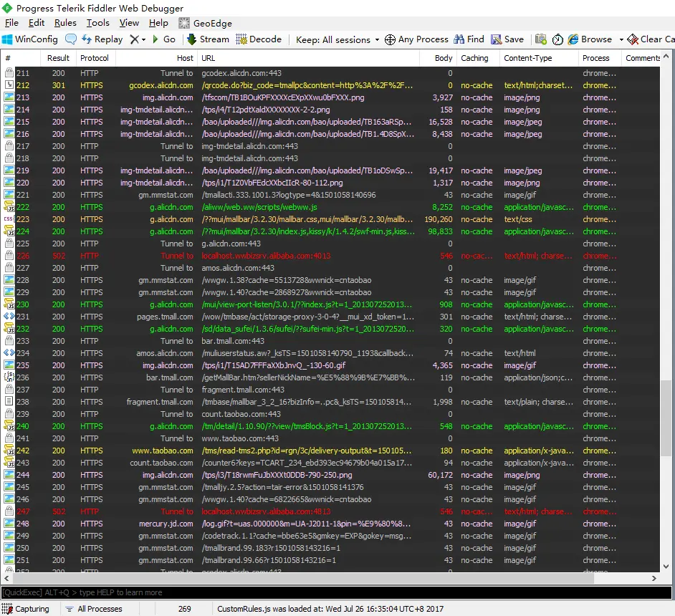Click the session count 269 in status bar
This screenshot has height=616, width=675.
(x=184, y=609)
